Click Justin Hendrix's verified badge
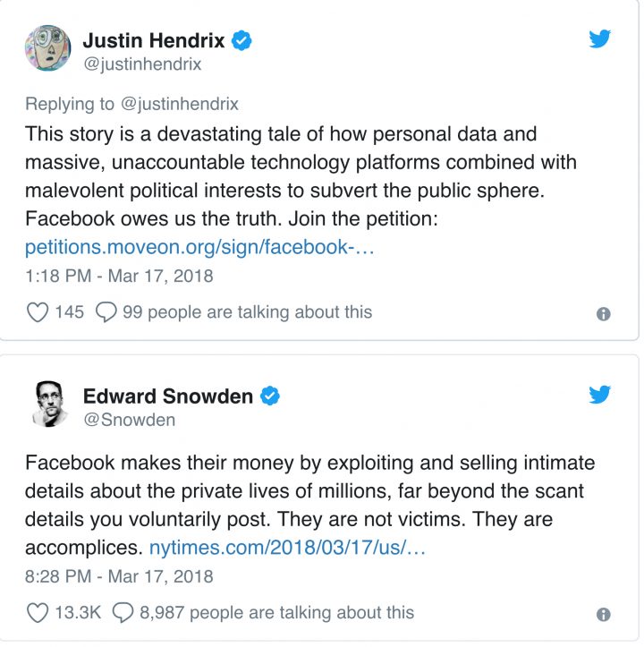The image size is (644, 647). tap(241, 40)
